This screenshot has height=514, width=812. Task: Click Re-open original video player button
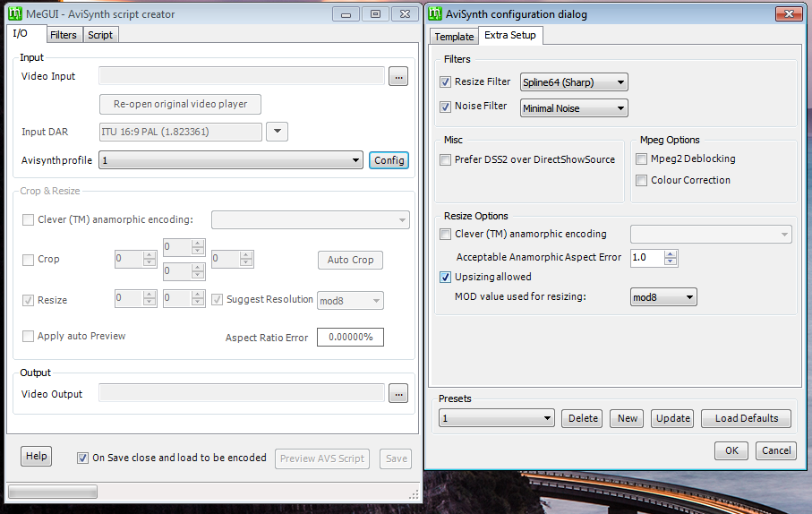click(x=180, y=104)
